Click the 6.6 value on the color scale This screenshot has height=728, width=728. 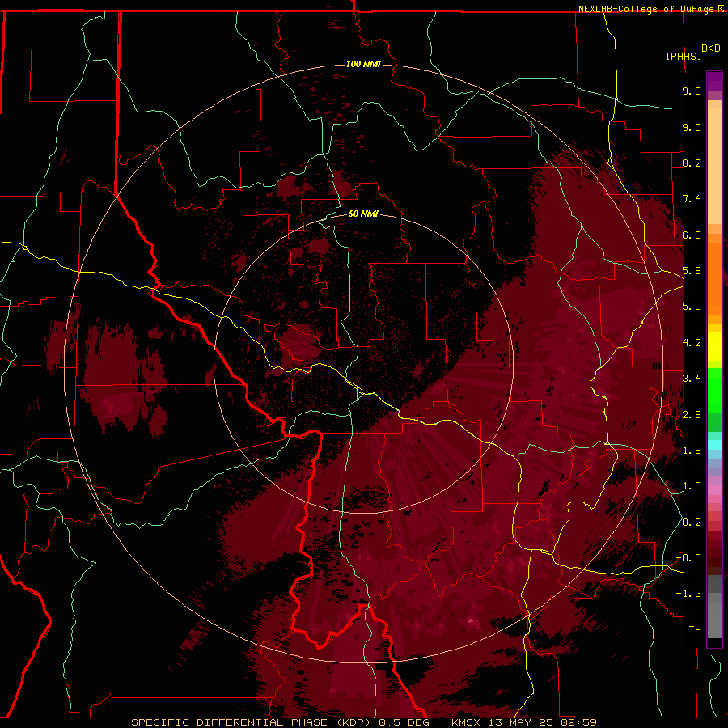(x=692, y=235)
